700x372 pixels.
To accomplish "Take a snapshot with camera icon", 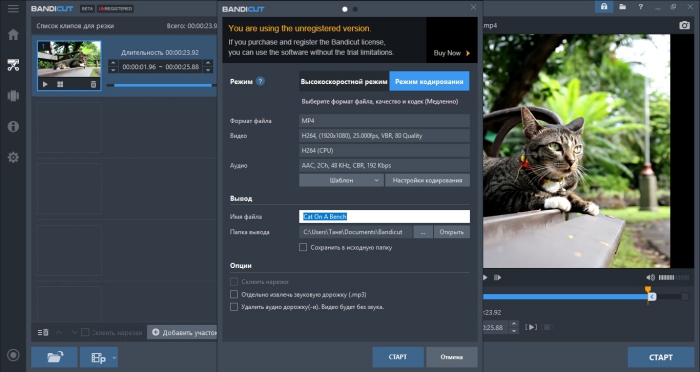I will click(684, 25).
